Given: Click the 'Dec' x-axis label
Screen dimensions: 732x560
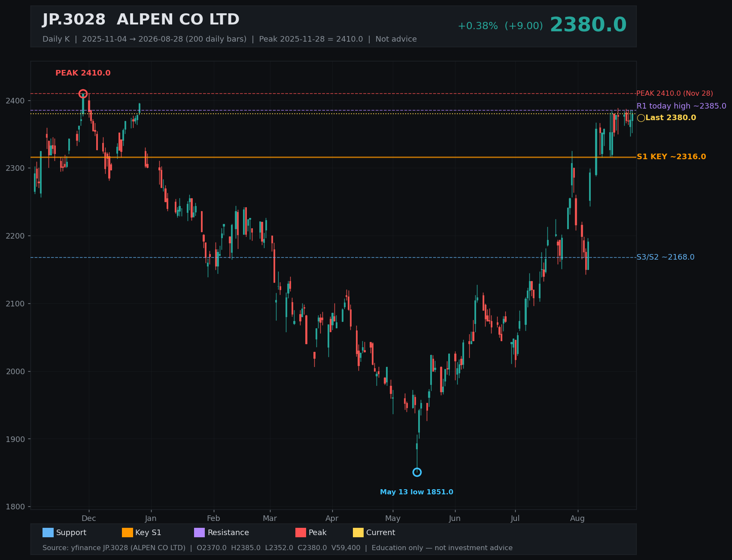Looking at the screenshot, I should tap(89, 518).
